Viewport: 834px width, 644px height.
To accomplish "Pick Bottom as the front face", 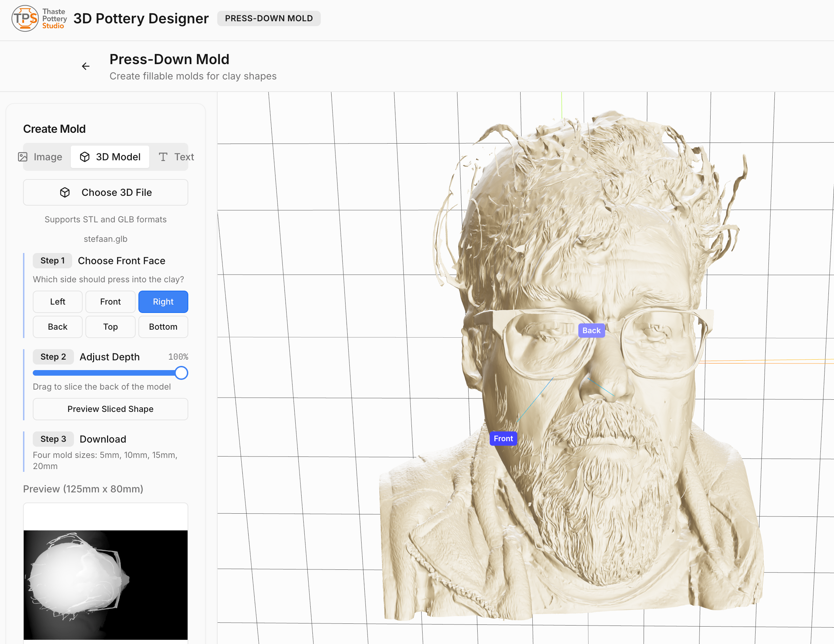I will [163, 327].
